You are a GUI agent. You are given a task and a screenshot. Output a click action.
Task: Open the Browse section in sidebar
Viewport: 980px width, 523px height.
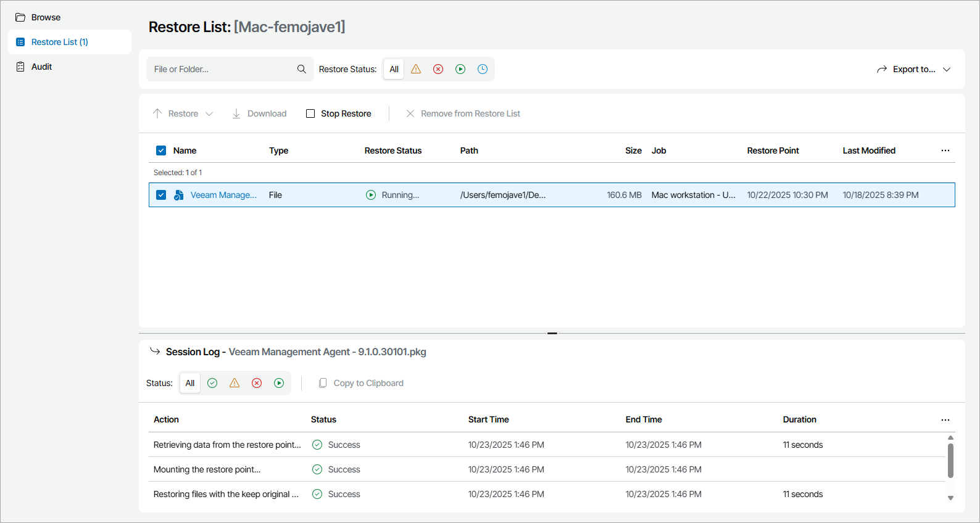(46, 17)
